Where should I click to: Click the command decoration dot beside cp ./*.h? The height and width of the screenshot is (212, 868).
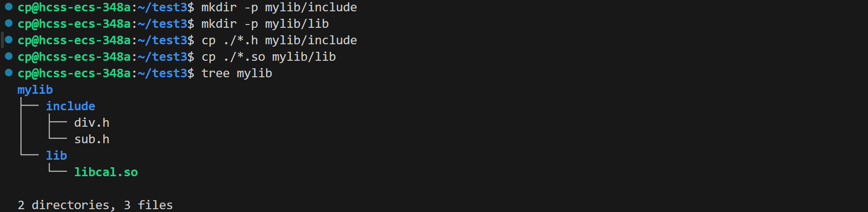(8, 40)
